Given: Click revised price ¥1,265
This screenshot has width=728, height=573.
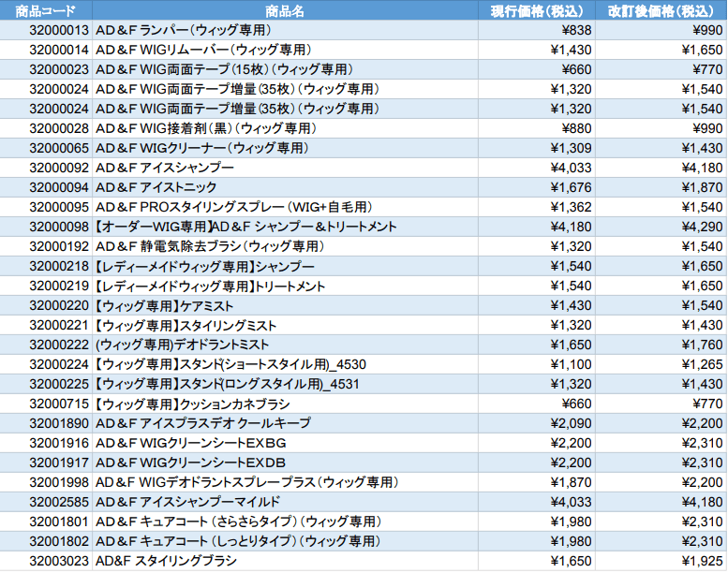Looking at the screenshot, I should [x=661, y=364].
